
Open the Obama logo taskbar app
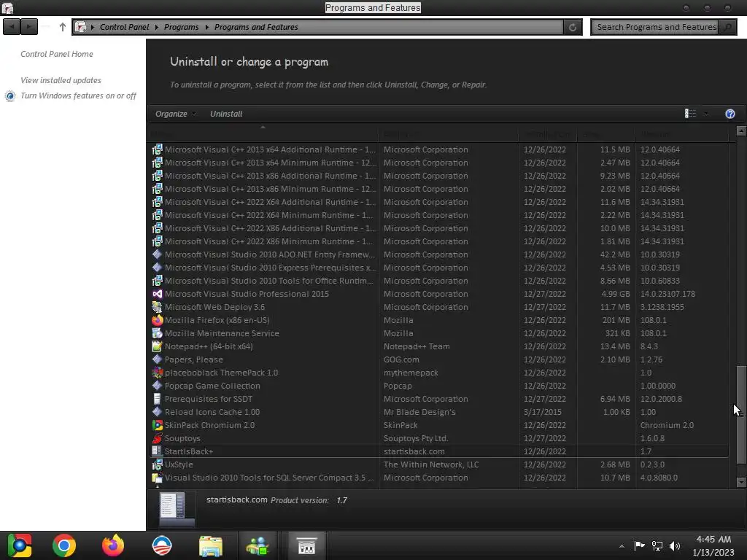pos(161,545)
